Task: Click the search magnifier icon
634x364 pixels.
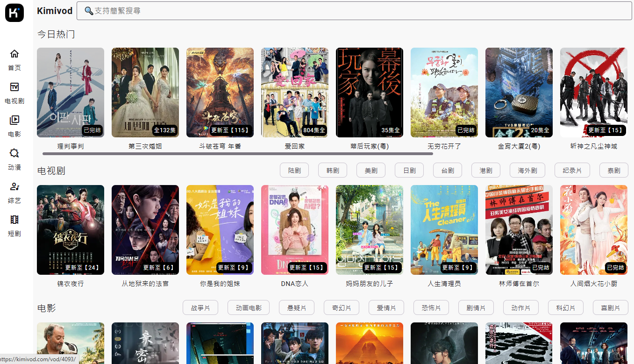Action: click(x=89, y=11)
